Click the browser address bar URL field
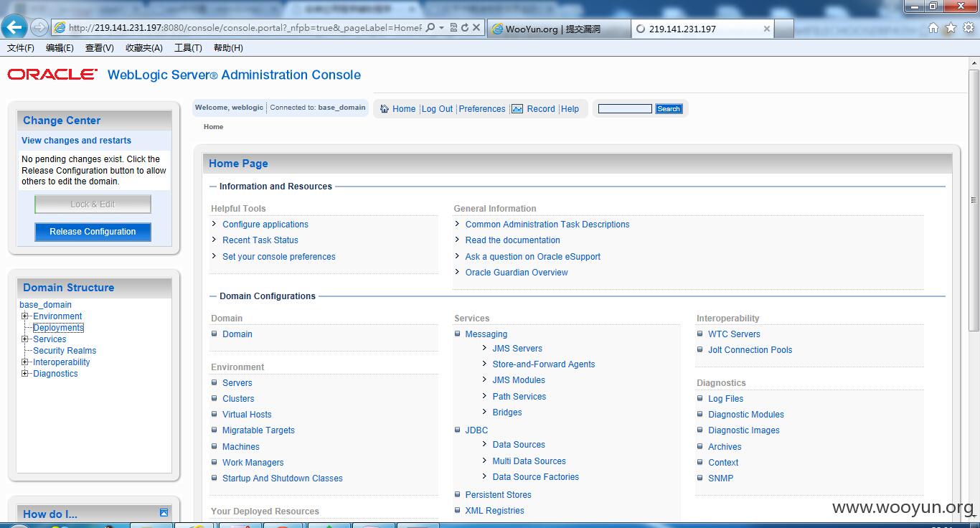980x528 pixels. click(x=245, y=28)
